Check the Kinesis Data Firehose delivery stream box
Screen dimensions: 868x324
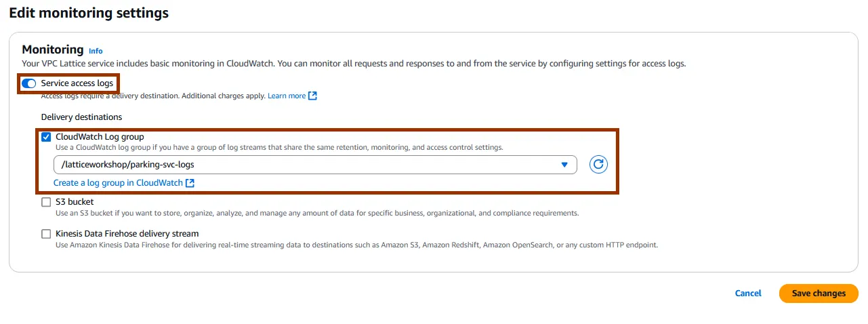46,234
